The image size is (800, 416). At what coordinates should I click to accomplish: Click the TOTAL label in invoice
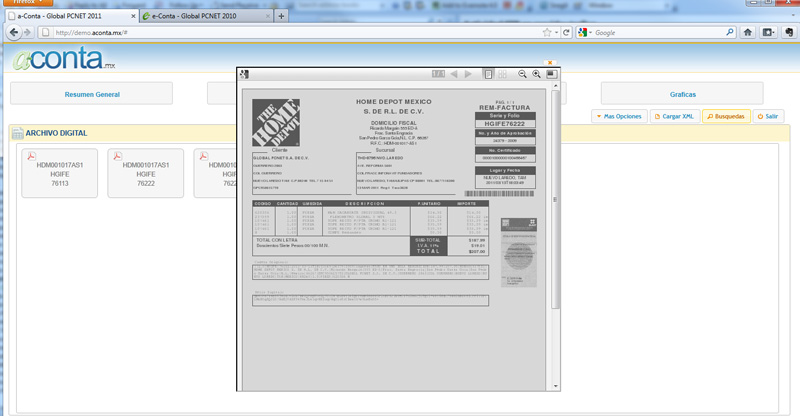428,251
